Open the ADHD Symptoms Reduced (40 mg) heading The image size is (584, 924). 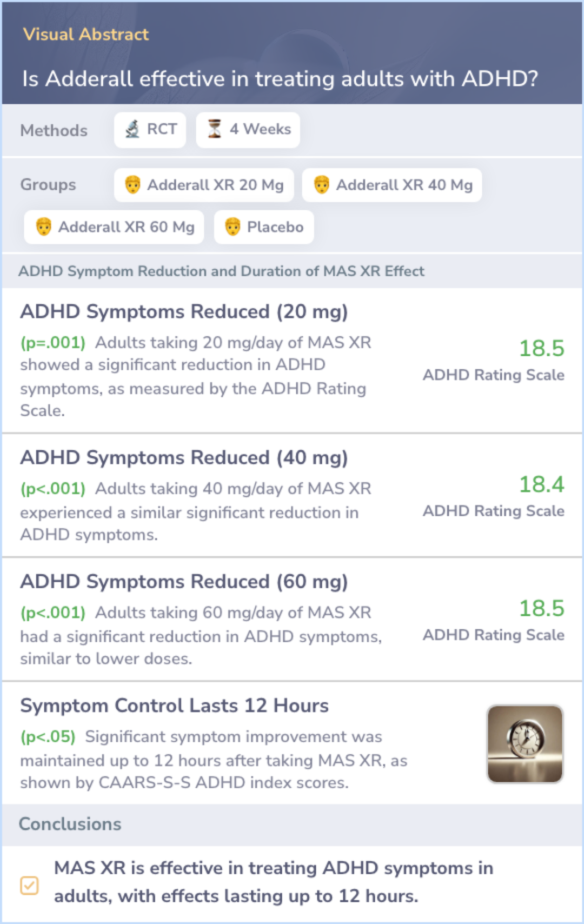click(x=184, y=458)
